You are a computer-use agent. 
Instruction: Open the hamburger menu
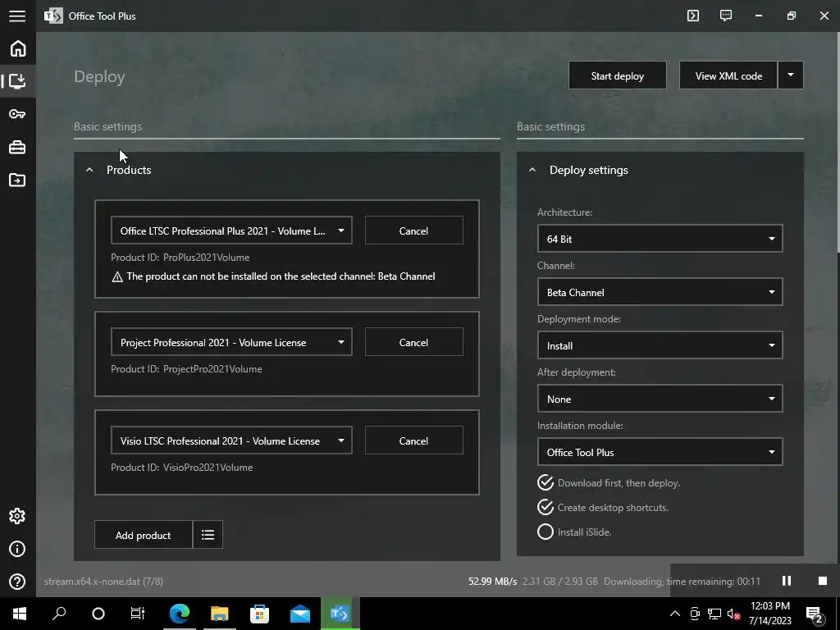pos(17,16)
